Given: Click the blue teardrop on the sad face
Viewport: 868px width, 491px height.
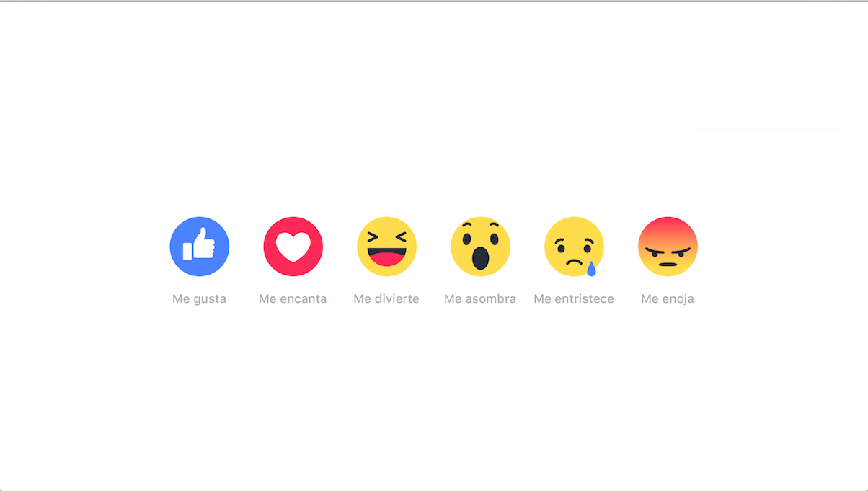Looking at the screenshot, I should pyautogui.click(x=591, y=269).
